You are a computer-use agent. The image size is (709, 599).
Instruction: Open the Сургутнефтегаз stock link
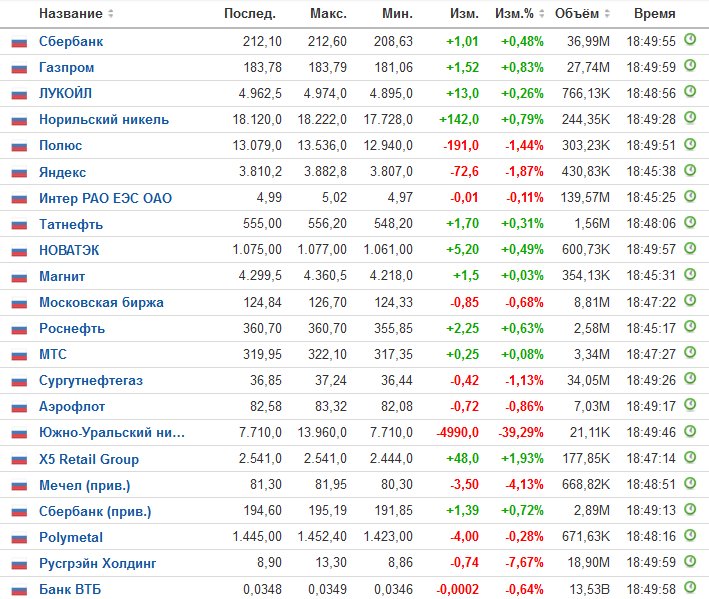(91, 381)
